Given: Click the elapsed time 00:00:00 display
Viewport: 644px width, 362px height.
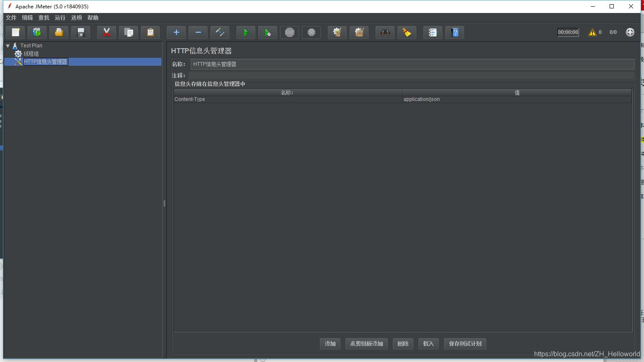Looking at the screenshot, I should pyautogui.click(x=568, y=32).
